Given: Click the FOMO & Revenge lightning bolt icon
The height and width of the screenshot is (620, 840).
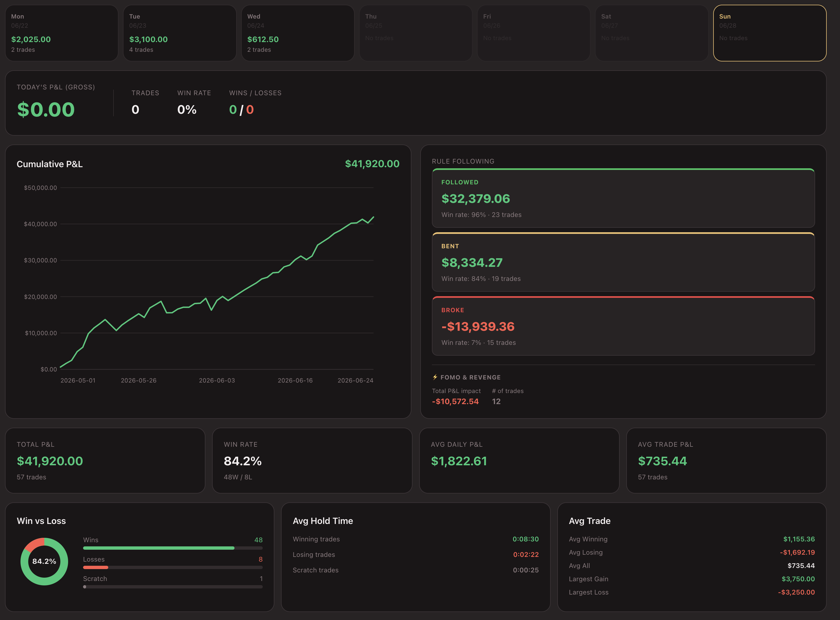Looking at the screenshot, I should [435, 377].
